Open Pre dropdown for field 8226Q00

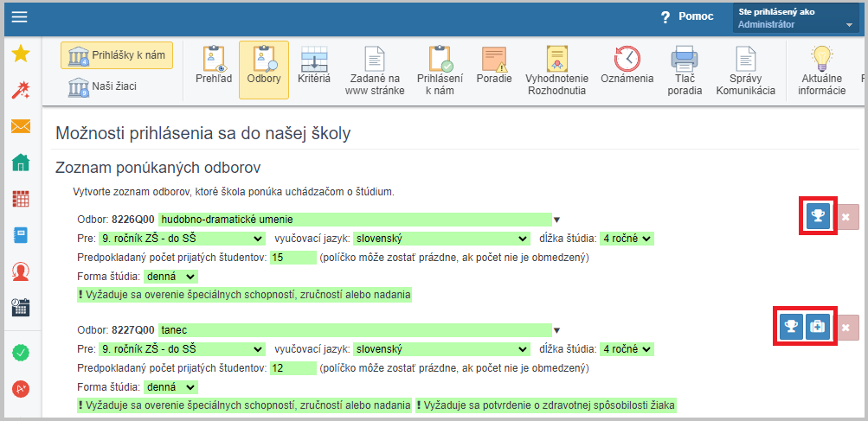point(182,239)
